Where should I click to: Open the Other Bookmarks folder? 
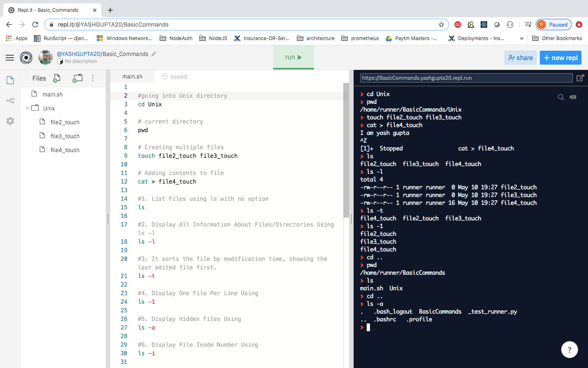[557, 38]
